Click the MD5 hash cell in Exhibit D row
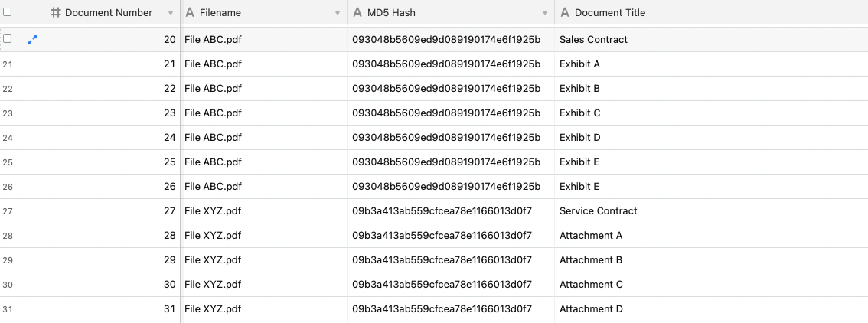The width and height of the screenshot is (868, 323). 451,137
